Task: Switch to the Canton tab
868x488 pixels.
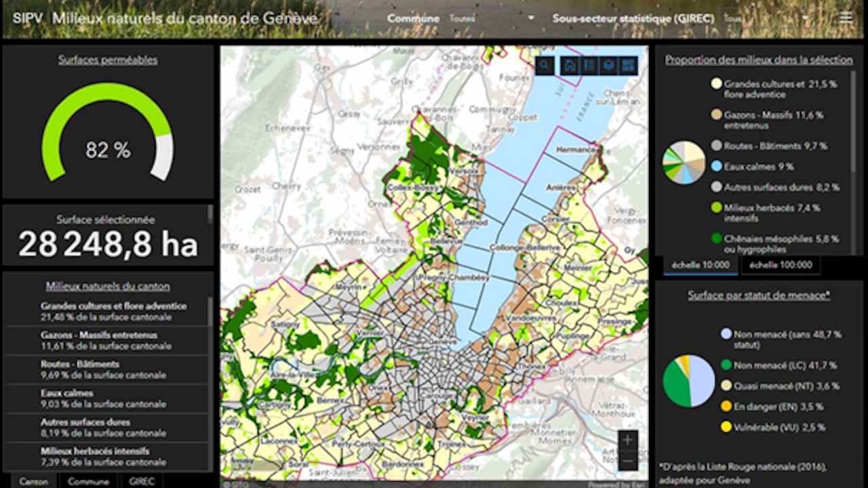Action: (34, 481)
